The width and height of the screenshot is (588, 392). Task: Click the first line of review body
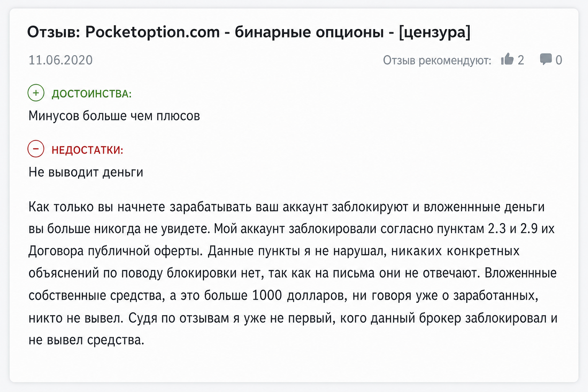coord(286,207)
